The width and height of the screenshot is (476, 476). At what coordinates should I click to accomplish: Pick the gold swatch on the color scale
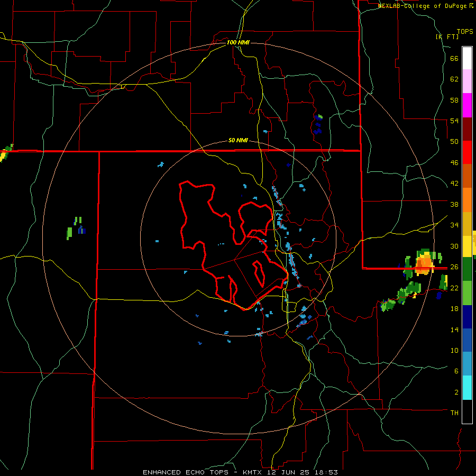pyautogui.click(x=467, y=224)
